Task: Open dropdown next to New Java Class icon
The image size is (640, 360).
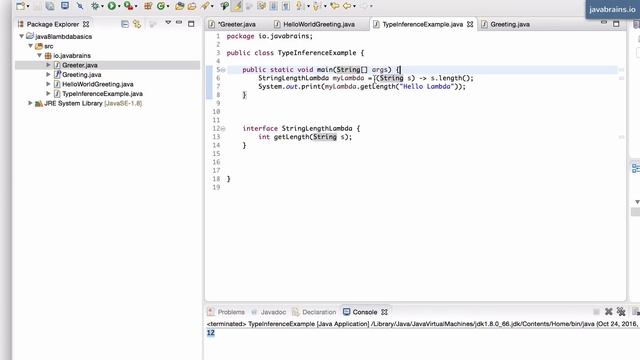Action: 168,6
